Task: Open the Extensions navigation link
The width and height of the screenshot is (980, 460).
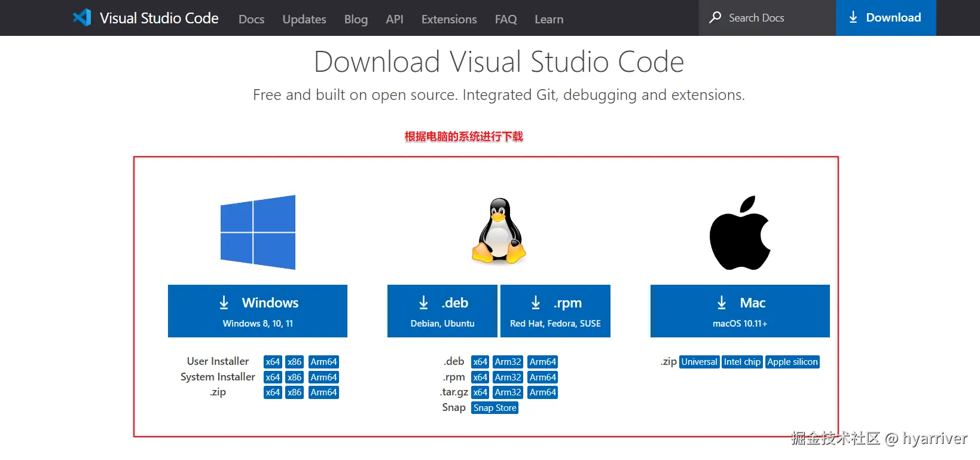Action: 449,19
